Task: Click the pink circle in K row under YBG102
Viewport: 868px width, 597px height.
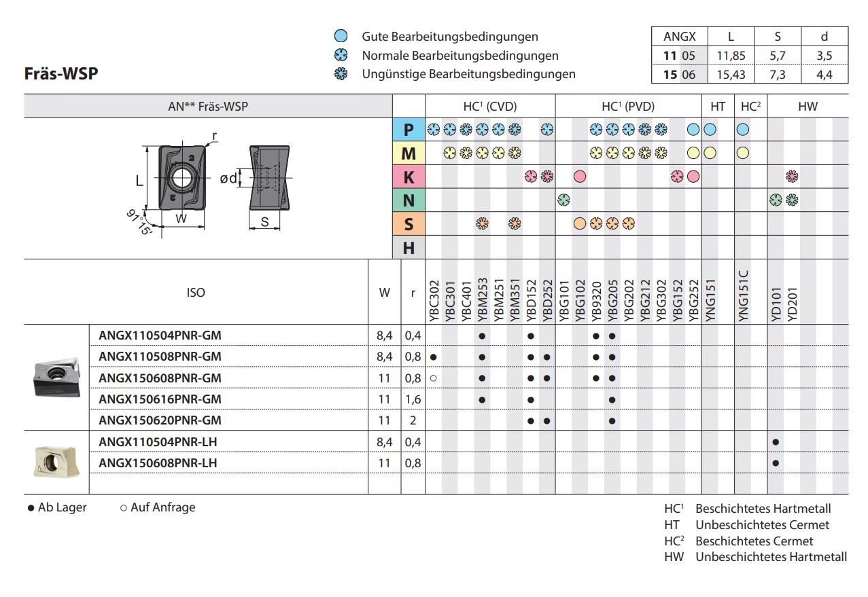Action: click(580, 177)
